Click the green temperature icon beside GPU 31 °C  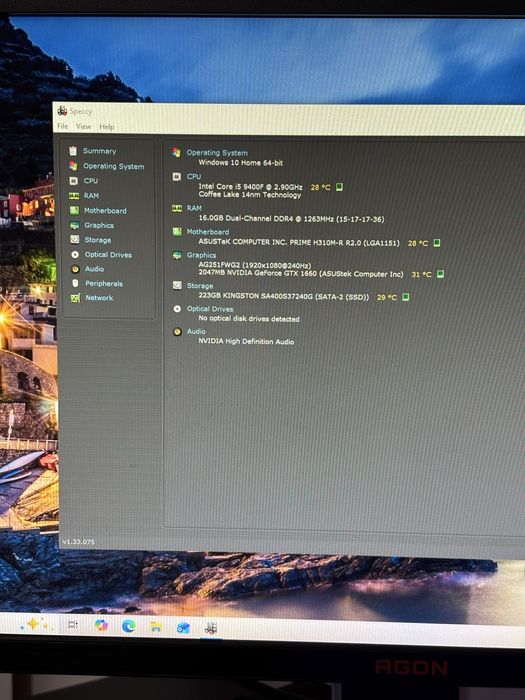(440, 274)
